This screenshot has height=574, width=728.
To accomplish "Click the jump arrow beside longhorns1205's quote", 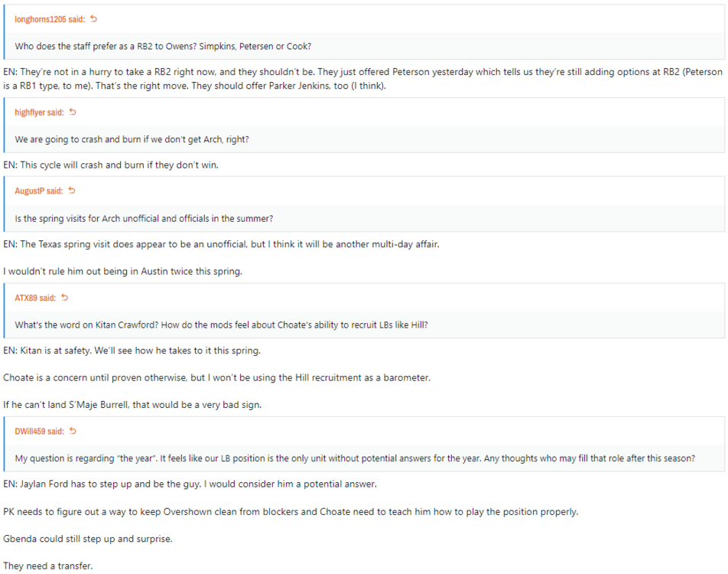I will [93, 19].
